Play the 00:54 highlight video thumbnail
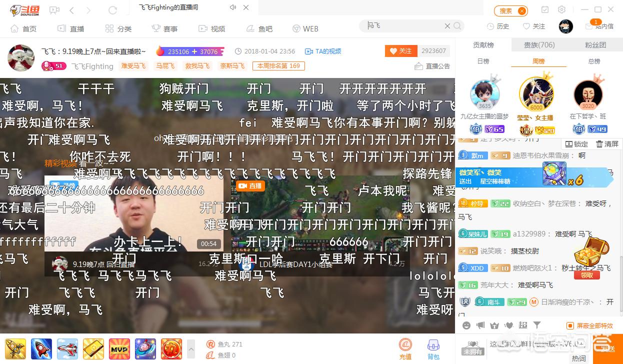Image resolution: width=623 pixels, height=364 pixels. tap(134, 213)
